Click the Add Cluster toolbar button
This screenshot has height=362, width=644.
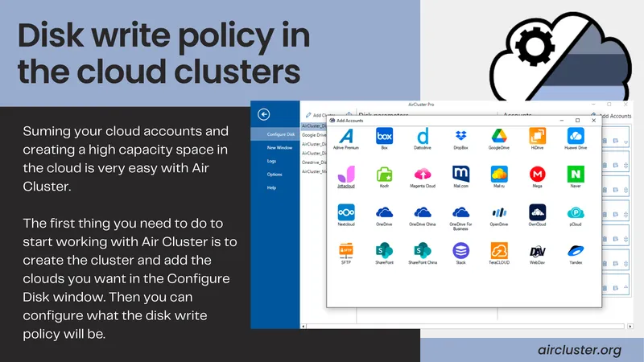[320, 115]
